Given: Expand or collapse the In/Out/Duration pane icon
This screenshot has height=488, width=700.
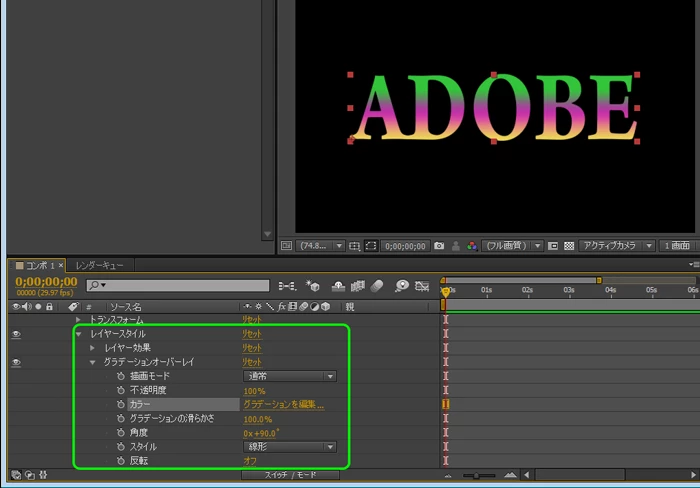Looking at the screenshot, I should 43,475.
